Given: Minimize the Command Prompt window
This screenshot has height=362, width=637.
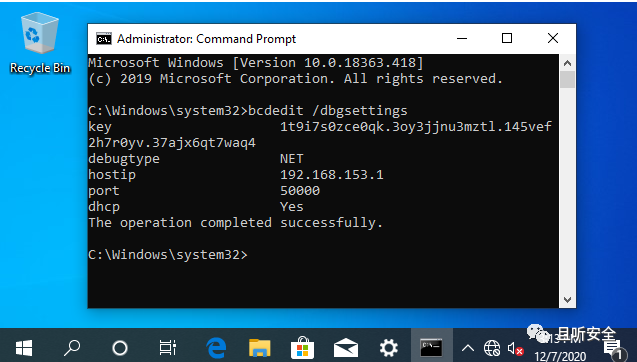Looking at the screenshot, I should click(x=462, y=39).
